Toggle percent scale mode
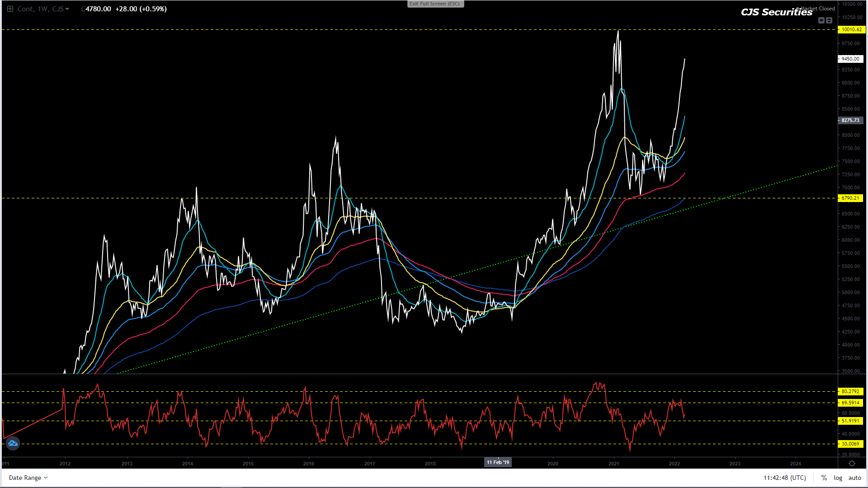This screenshot has height=488, width=868. (x=824, y=478)
